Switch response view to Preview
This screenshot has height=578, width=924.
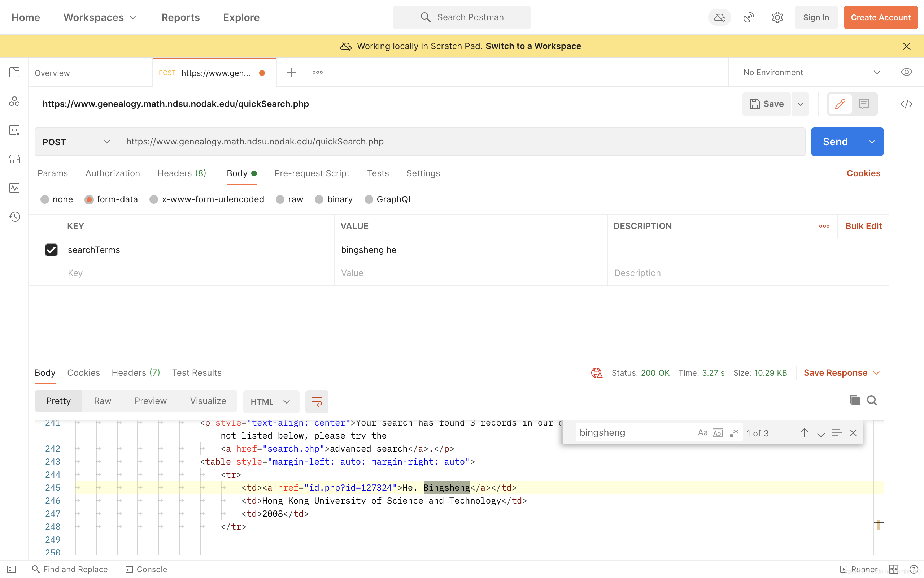[151, 401]
